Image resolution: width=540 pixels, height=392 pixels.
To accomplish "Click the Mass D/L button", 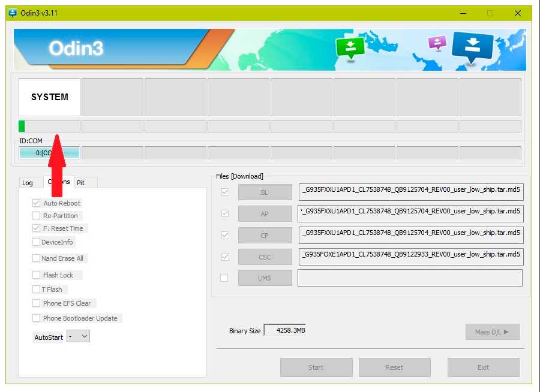I will [493, 332].
